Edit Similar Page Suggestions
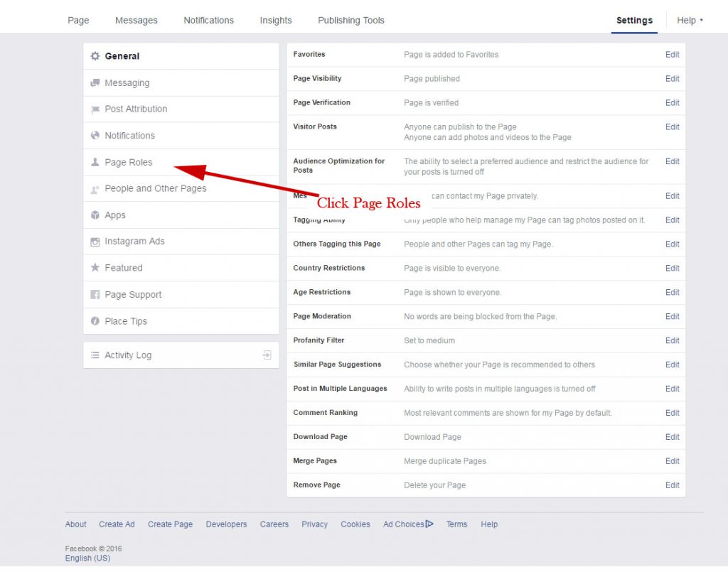This screenshot has width=728, height=572. pyautogui.click(x=673, y=365)
